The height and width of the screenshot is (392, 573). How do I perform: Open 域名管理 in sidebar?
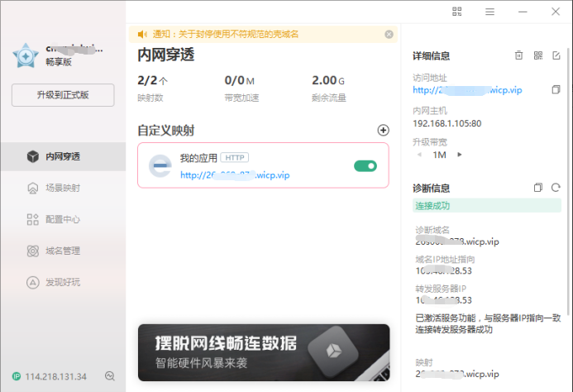63,251
